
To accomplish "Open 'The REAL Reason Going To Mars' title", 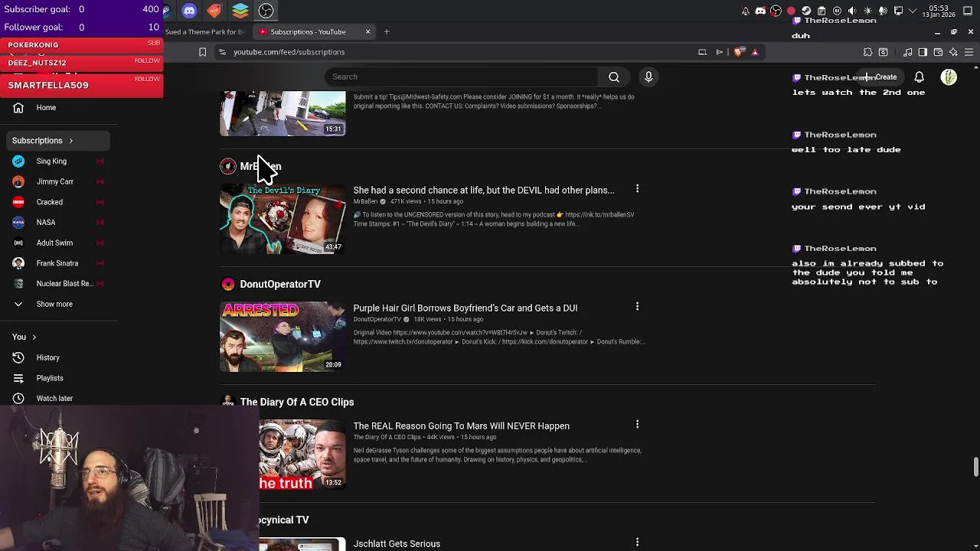I will click(461, 426).
